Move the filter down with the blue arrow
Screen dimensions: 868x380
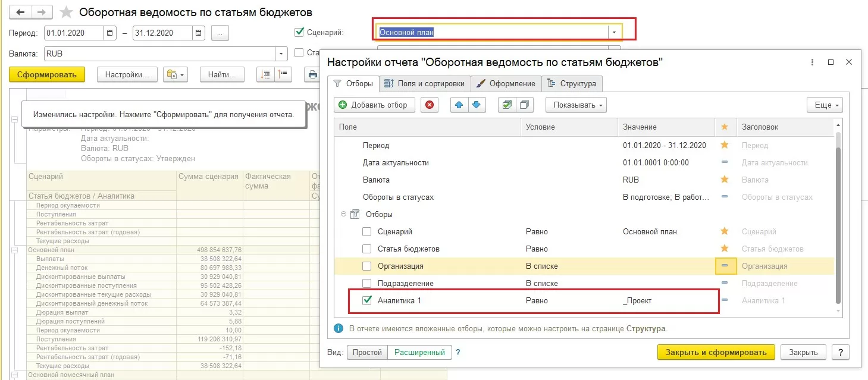click(x=476, y=105)
